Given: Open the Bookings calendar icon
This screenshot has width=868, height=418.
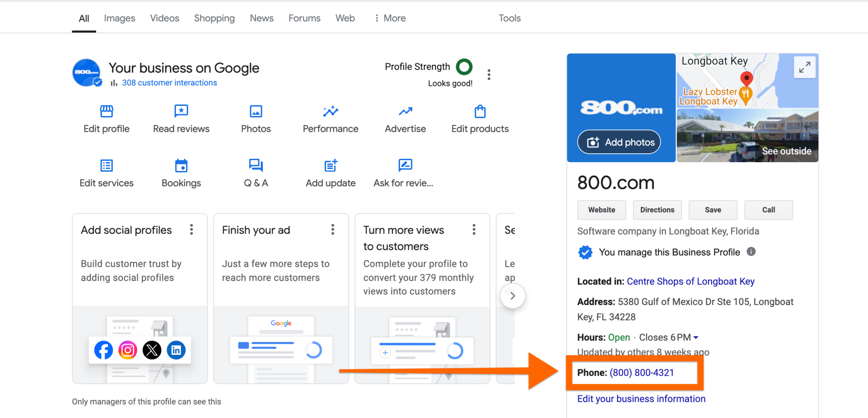Looking at the screenshot, I should tap(181, 166).
